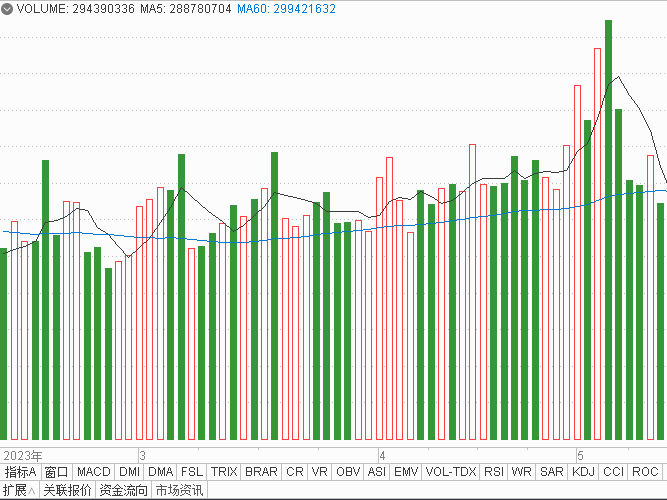Click the 窗口 tab
Screen dimensions: 667x500
[56, 472]
